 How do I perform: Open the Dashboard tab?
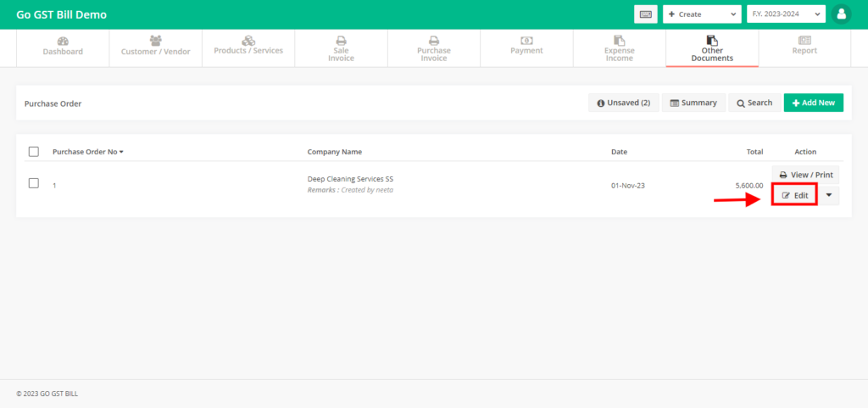(63, 47)
